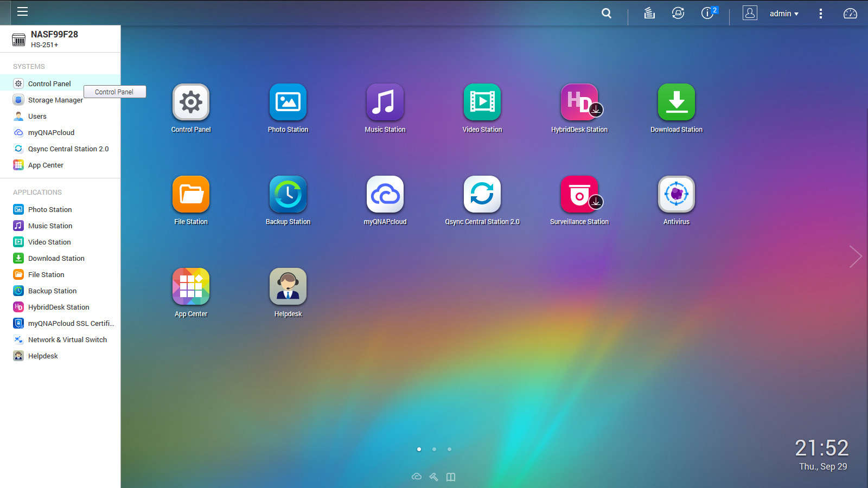The width and height of the screenshot is (868, 488).
Task: Open Surveillance Station desktop icon
Action: click(579, 194)
